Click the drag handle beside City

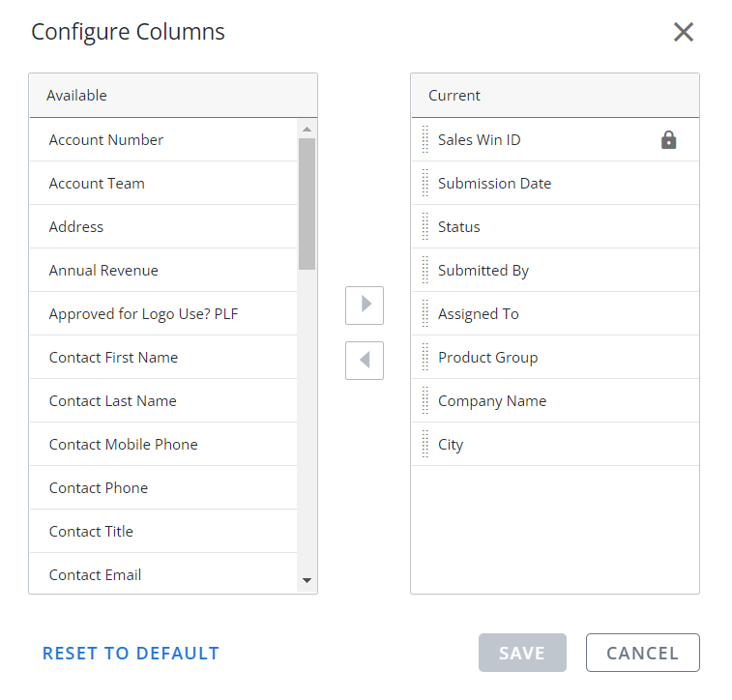(x=425, y=444)
